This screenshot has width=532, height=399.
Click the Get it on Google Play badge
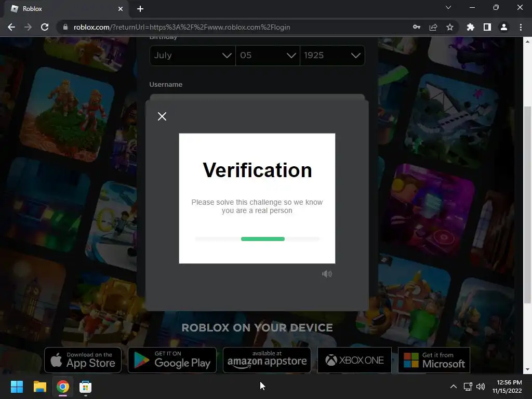(x=172, y=360)
